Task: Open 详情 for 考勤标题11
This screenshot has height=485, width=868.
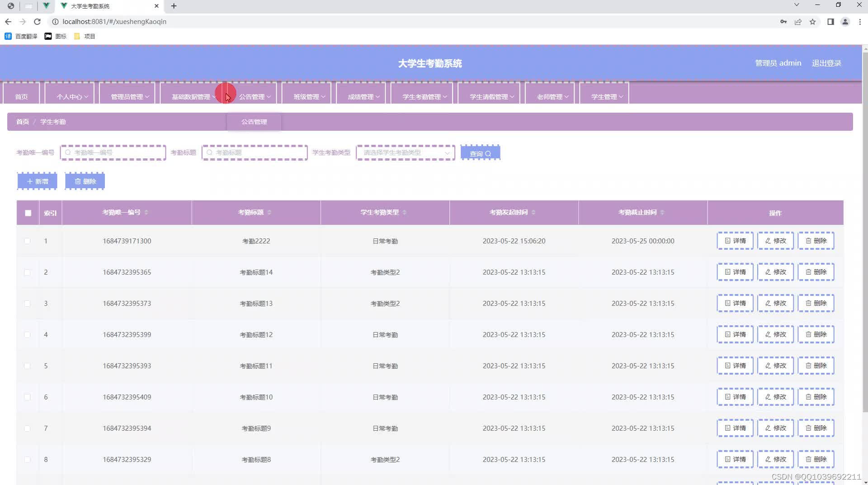Action: pos(735,366)
